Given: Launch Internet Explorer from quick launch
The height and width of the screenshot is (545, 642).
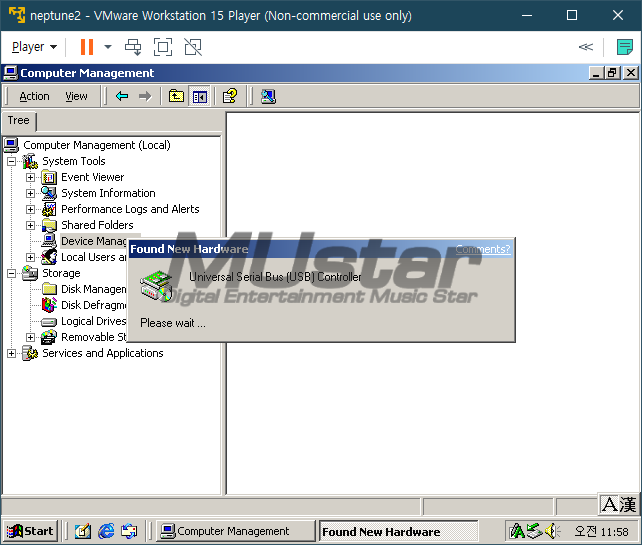Looking at the screenshot, I should [106, 531].
